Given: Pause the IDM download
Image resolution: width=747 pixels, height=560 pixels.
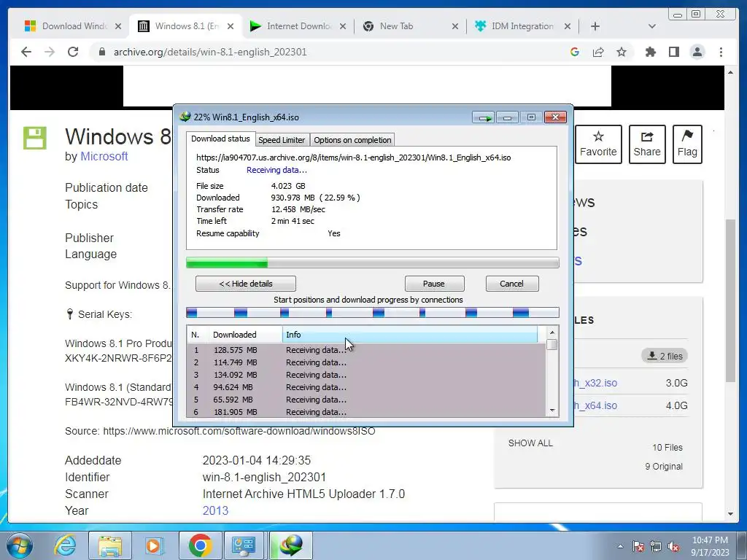Looking at the screenshot, I should (x=434, y=284).
